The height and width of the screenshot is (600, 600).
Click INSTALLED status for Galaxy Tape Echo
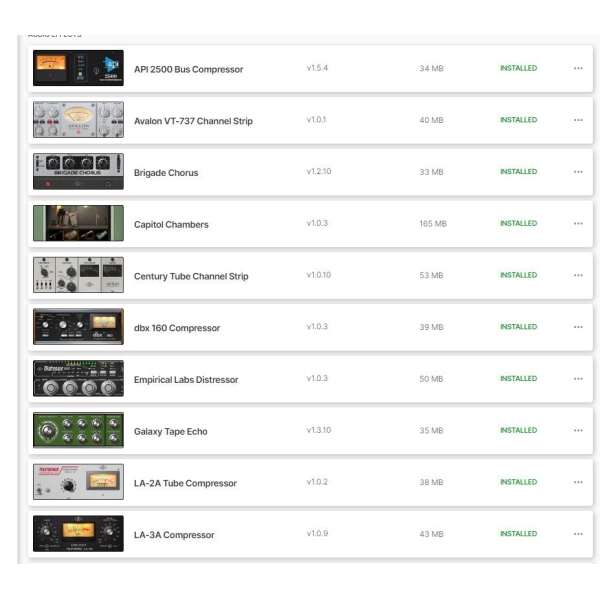click(x=518, y=430)
